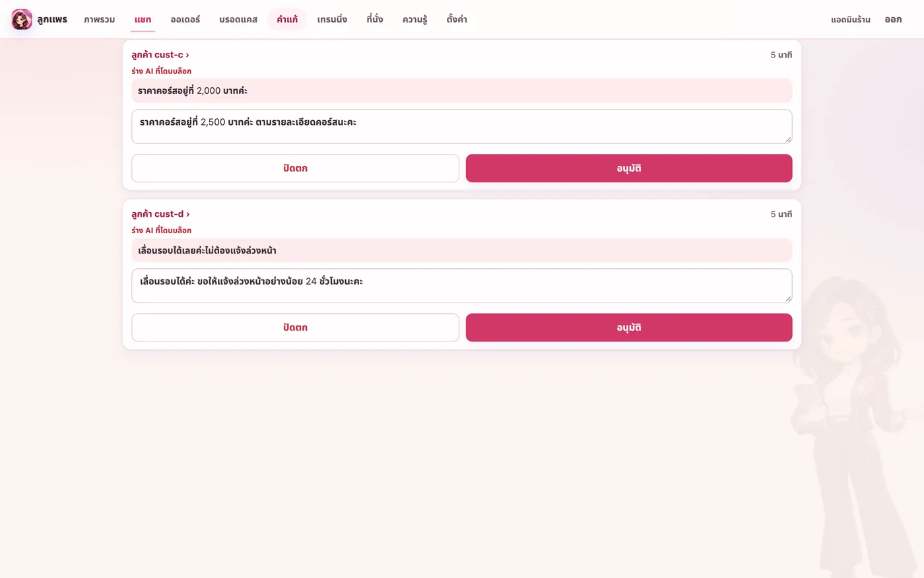Open the ภาพรวม overview tab

coord(99,19)
